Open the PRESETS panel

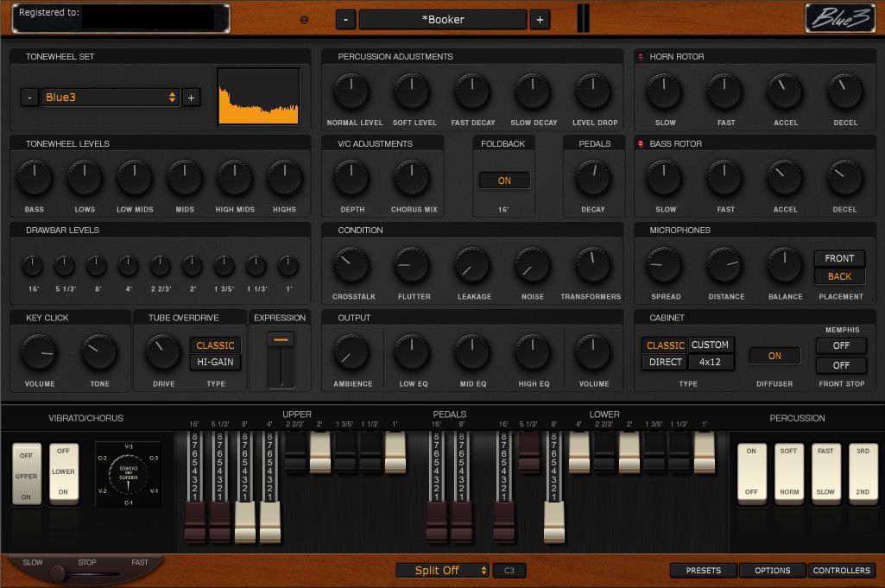click(704, 571)
